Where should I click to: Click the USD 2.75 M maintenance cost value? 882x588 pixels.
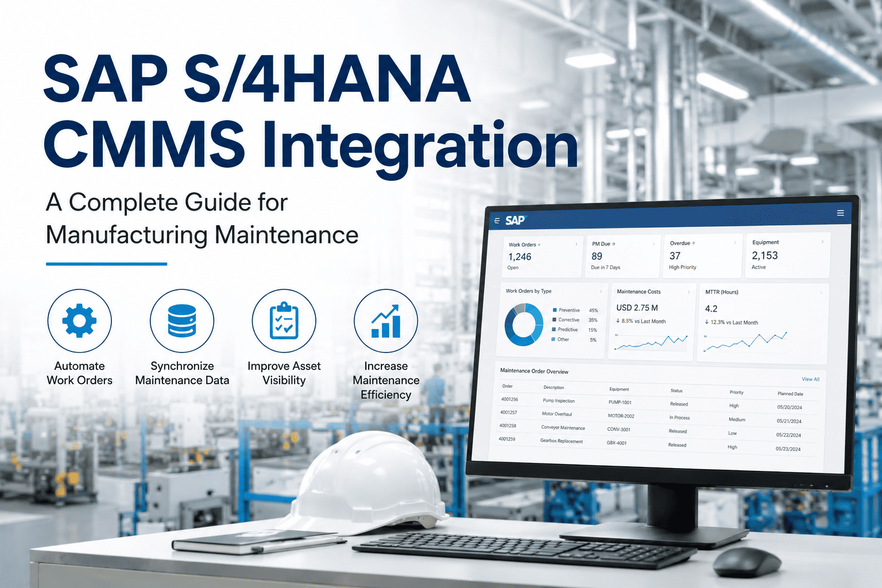click(637, 308)
